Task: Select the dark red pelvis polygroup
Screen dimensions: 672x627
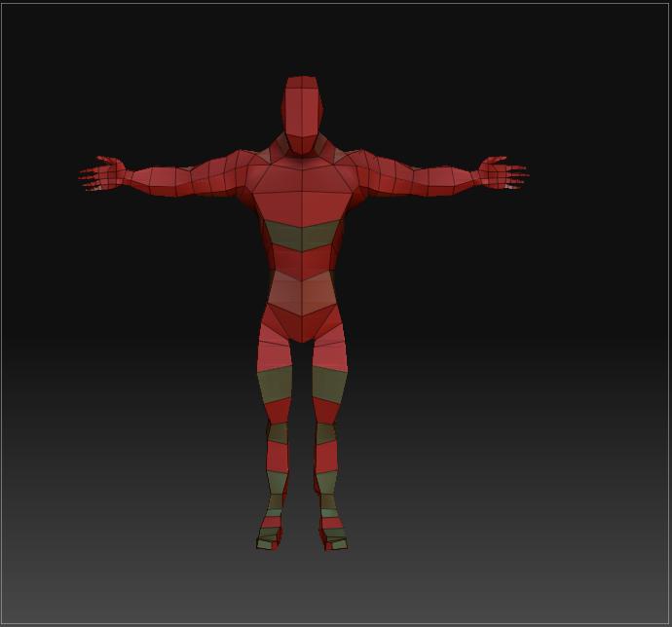Action: (x=302, y=322)
